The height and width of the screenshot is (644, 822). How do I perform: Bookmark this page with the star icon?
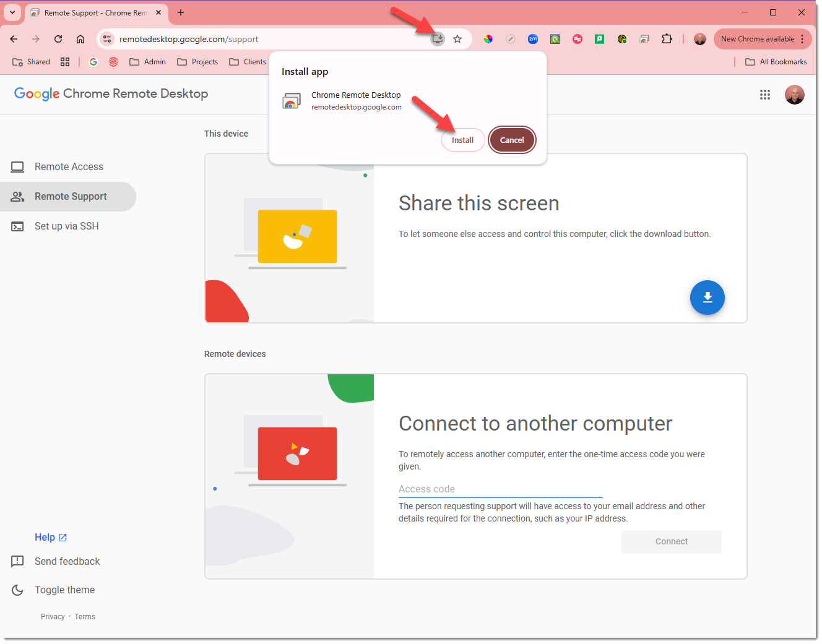457,39
